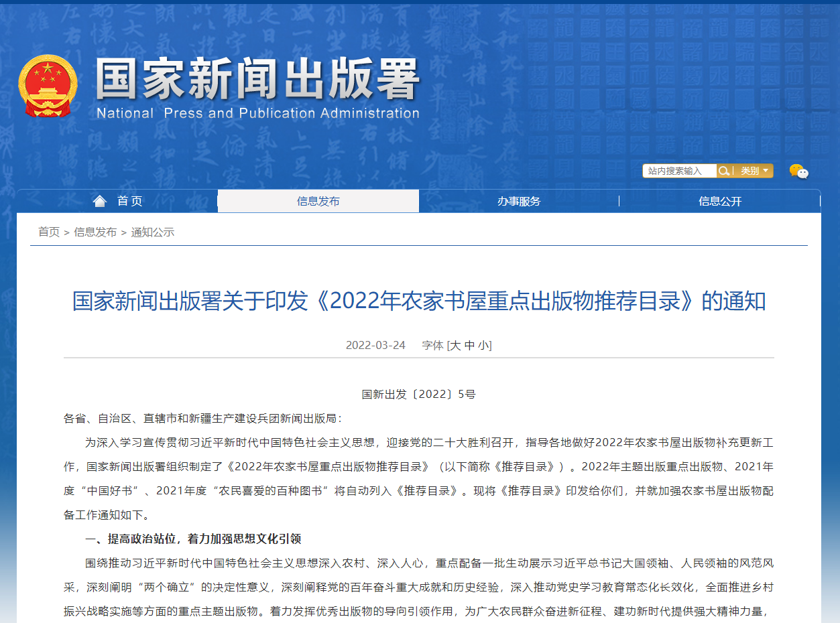
Task: Click the search magnifier icon
Action: pyautogui.click(x=723, y=170)
